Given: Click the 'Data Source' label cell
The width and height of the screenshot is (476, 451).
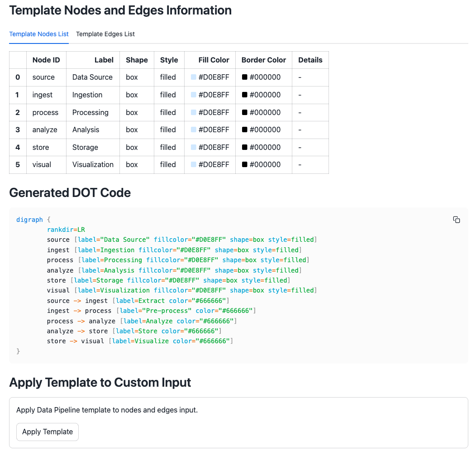Looking at the screenshot, I should pyautogui.click(x=92, y=77).
